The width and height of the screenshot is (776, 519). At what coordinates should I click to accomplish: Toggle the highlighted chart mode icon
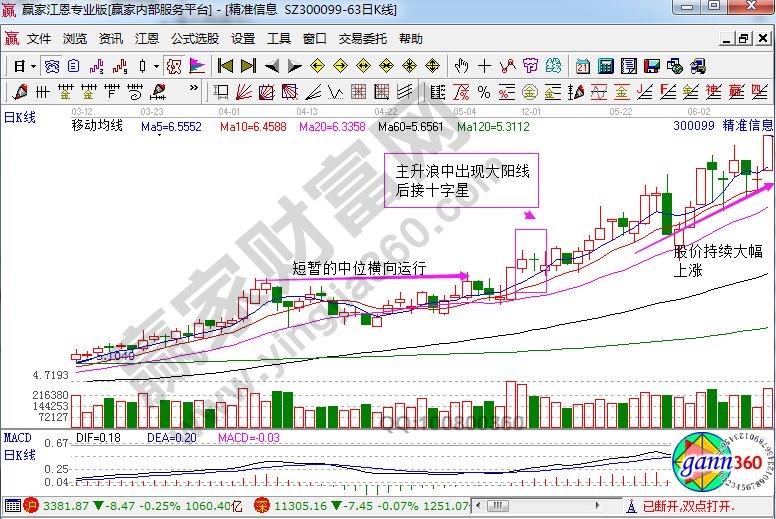(x=173, y=66)
